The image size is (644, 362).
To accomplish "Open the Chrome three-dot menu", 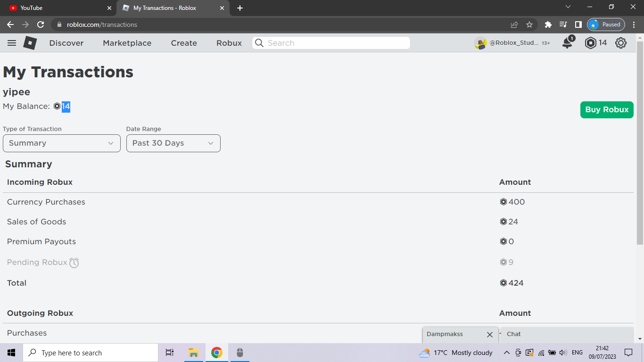I will 634,25.
